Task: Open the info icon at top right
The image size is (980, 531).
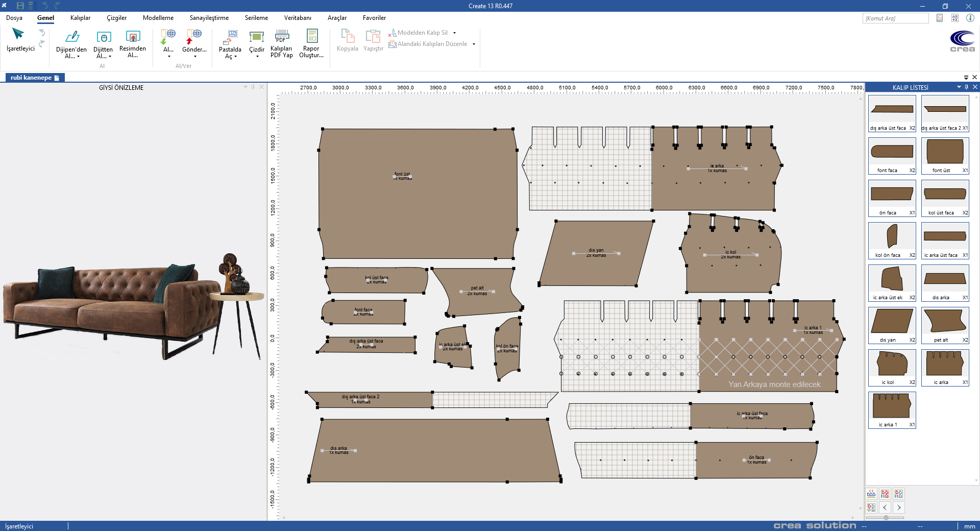Action: pos(970,18)
